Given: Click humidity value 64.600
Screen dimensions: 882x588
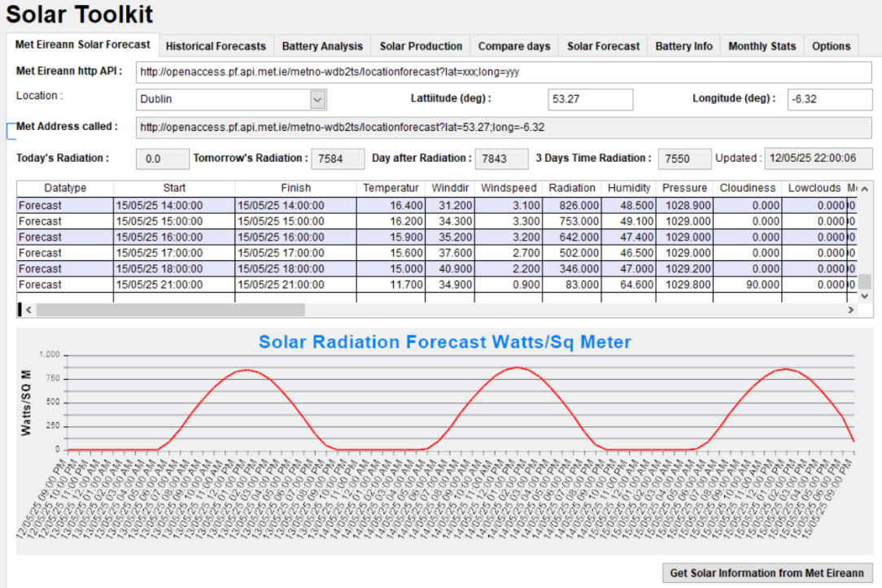Looking at the screenshot, I should pos(629,285).
